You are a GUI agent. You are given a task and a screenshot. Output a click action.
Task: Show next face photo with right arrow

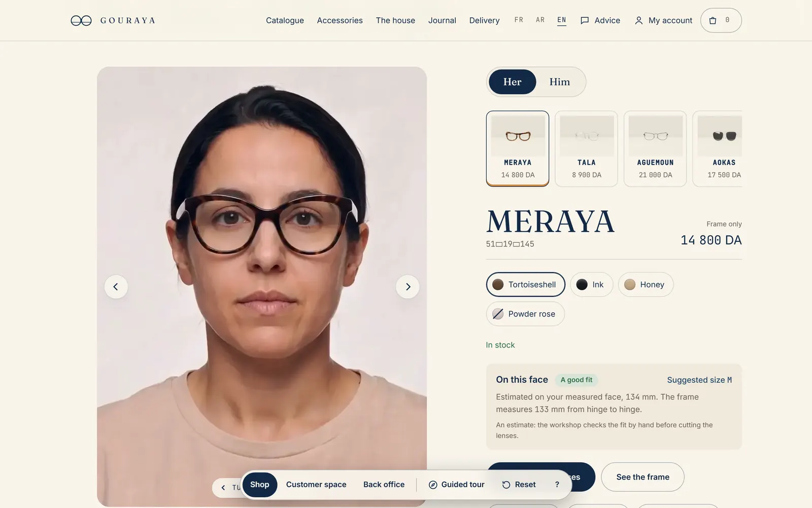coord(408,287)
